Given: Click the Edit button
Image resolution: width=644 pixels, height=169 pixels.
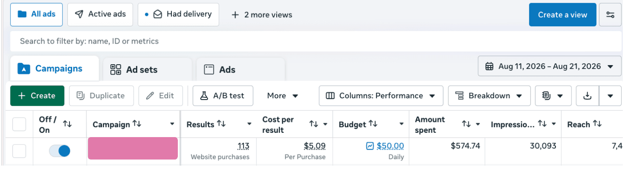Looking at the screenshot, I should pos(161,96).
